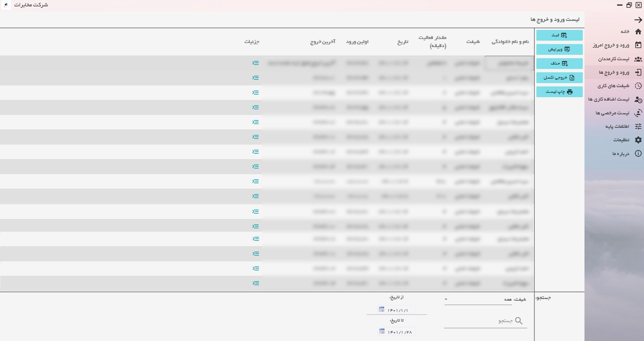The image size is (644, 341).
Task: Open the leave list icon
Action: coord(638,113)
